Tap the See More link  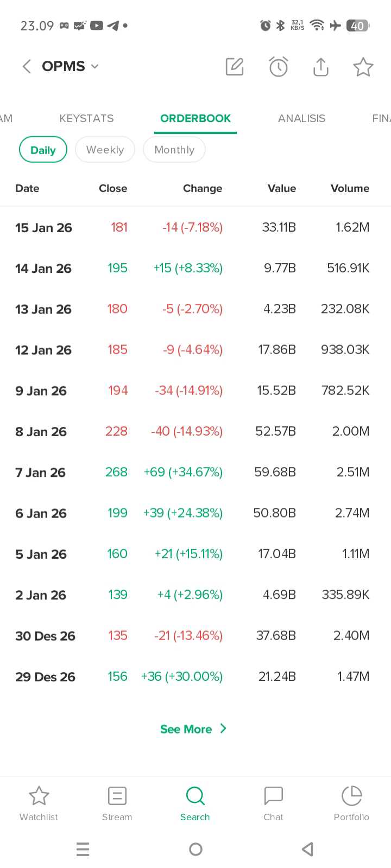pyautogui.click(x=186, y=729)
